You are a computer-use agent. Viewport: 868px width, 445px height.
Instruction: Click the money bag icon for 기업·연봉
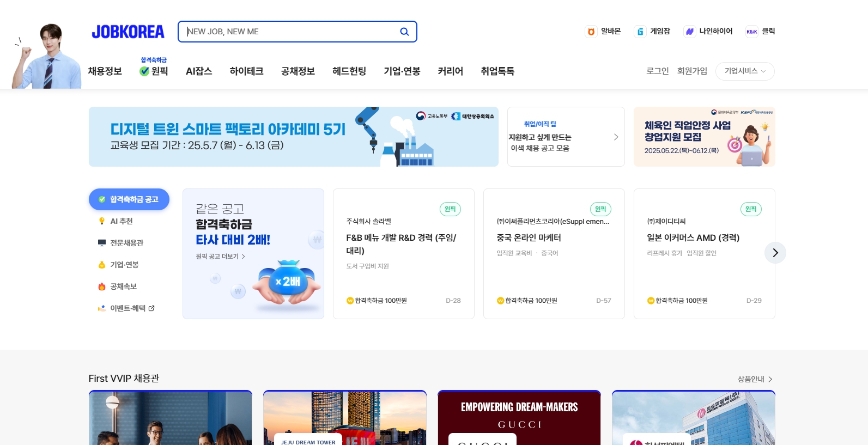101,265
